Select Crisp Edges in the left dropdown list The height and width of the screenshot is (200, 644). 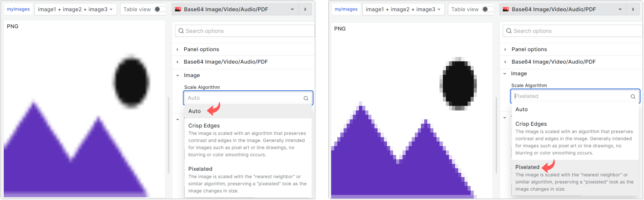click(204, 126)
